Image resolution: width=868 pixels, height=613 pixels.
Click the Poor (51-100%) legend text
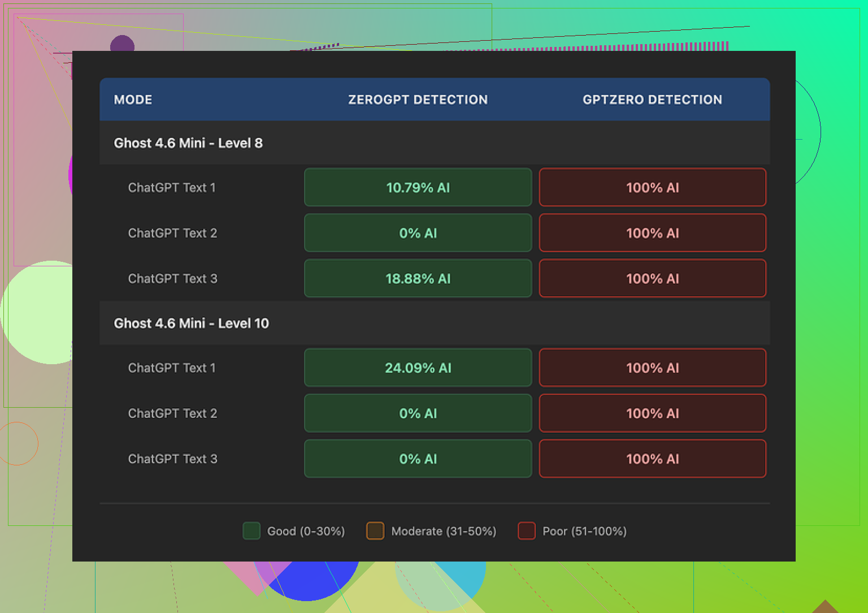click(584, 532)
